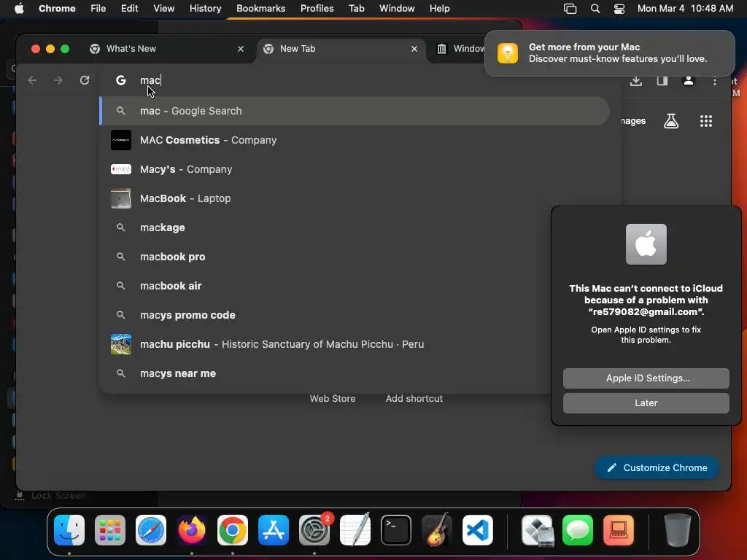The height and width of the screenshot is (560, 747).
Task: Select machu picchu suggestion
Action: tap(326, 344)
